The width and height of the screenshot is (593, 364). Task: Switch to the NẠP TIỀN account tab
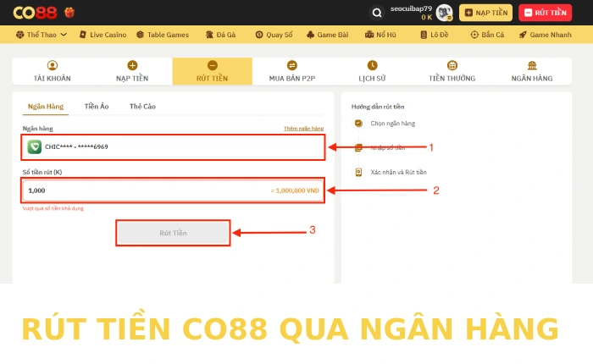(132, 71)
